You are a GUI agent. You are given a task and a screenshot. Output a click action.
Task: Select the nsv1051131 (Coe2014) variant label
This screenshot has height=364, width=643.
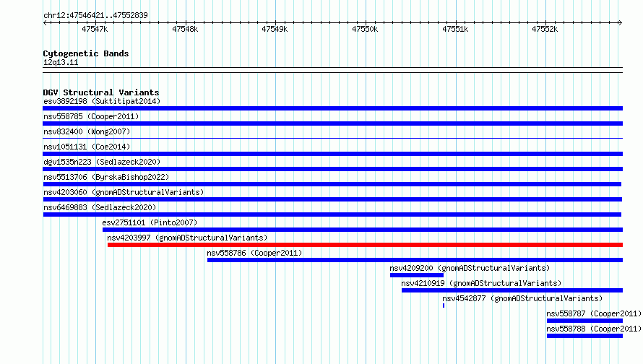(87, 147)
